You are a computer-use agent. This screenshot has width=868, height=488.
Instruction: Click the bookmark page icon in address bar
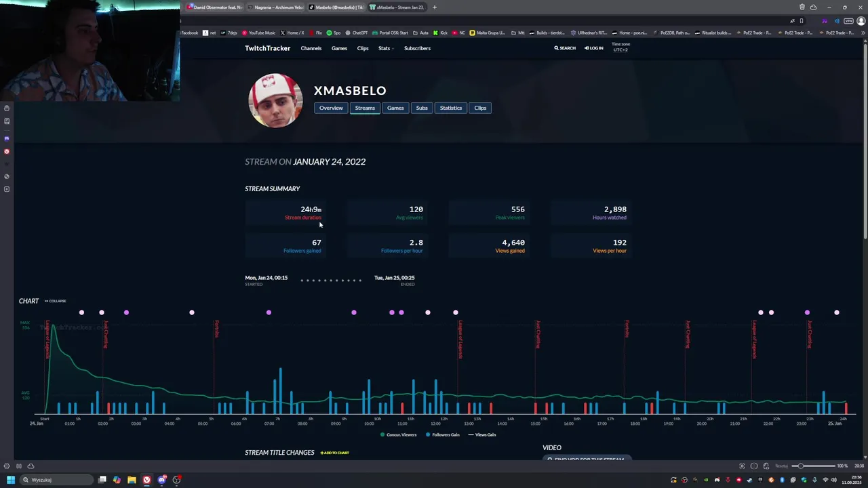click(801, 20)
